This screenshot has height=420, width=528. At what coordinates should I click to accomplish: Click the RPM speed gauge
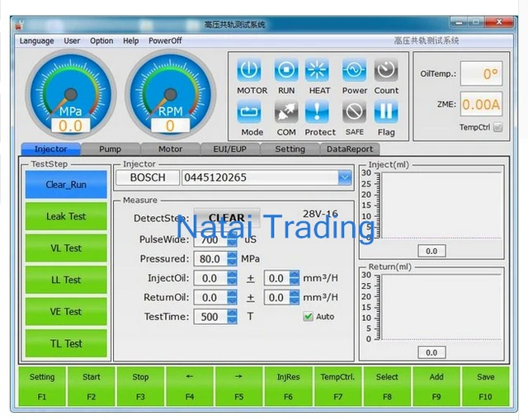(171, 95)
